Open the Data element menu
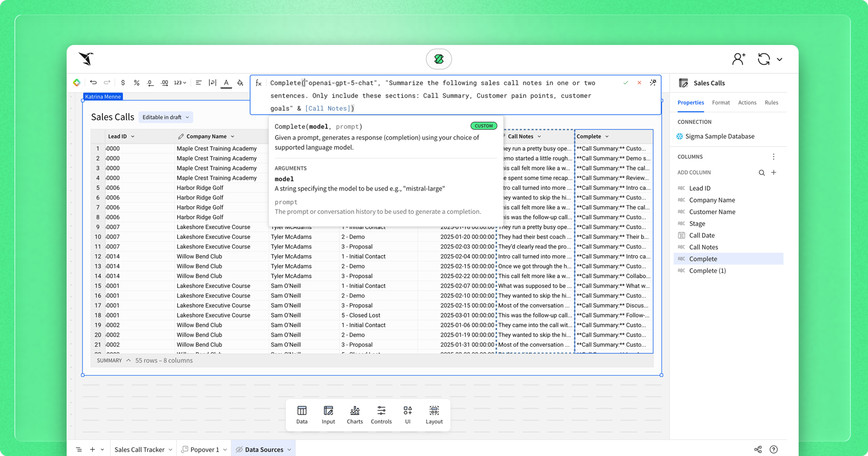The height and width of the screenshot is (456, 868). (302, 415)
